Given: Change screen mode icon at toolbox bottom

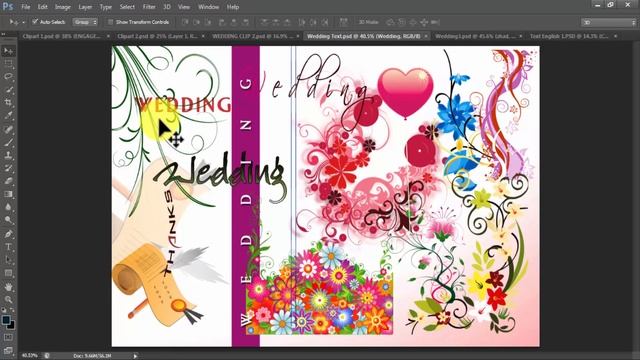Looking at the screenshot, I should coord(8,350).
